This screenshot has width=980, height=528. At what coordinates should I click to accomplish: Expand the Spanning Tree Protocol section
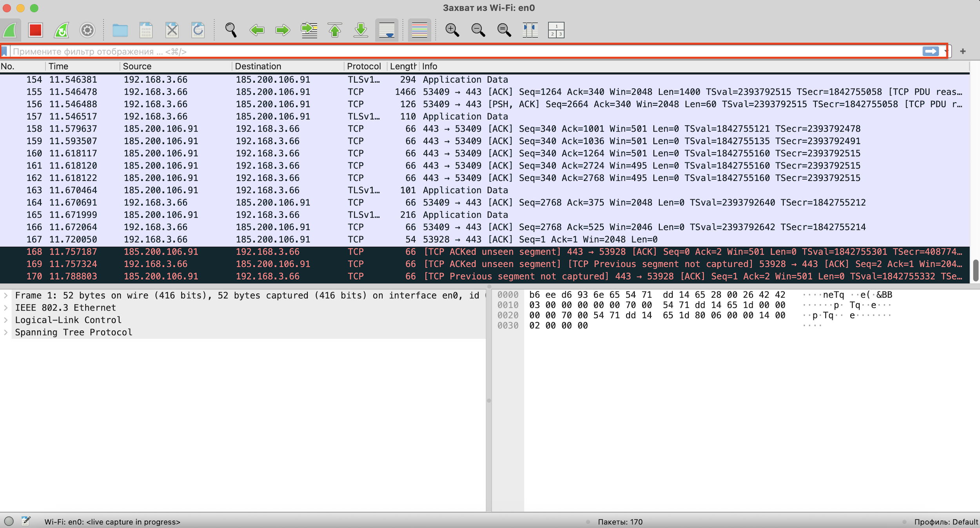point(6,332)
